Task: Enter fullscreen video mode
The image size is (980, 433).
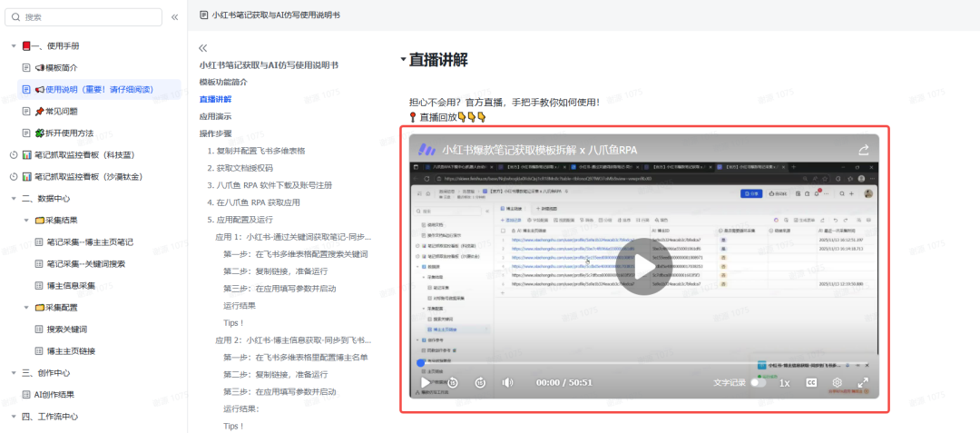Action: pos(863,382)
